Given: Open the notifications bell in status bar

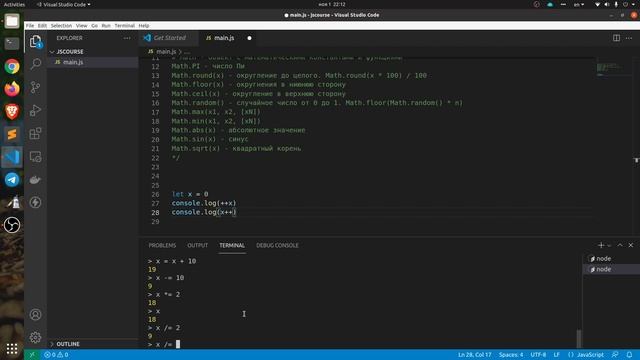Looking at the screenshot, I should click(x=629, y=355).
